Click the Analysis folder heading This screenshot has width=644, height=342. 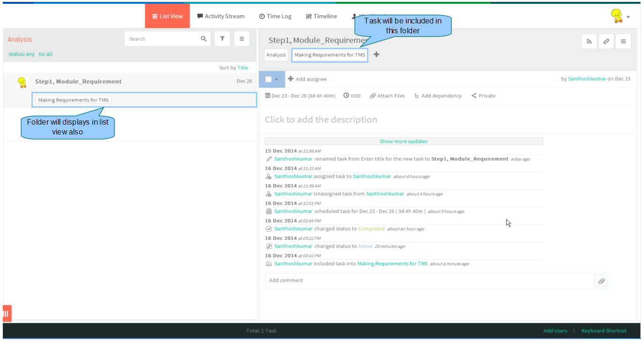coord(20,39)
